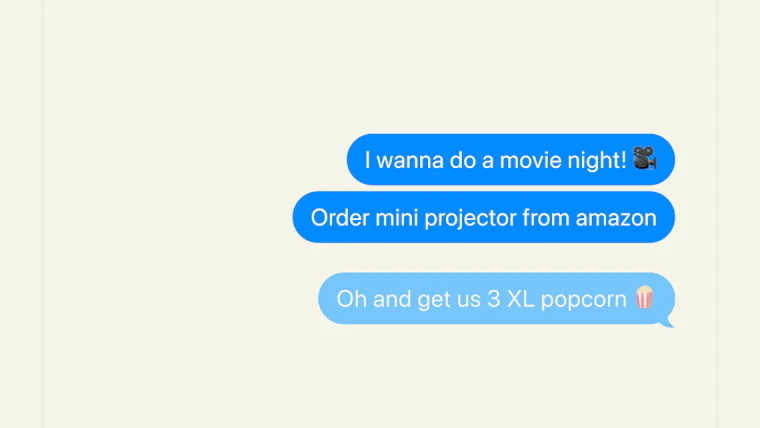Click the movie camera emoji
This screenshot has width=760, height=428.
tap(645, 158)
